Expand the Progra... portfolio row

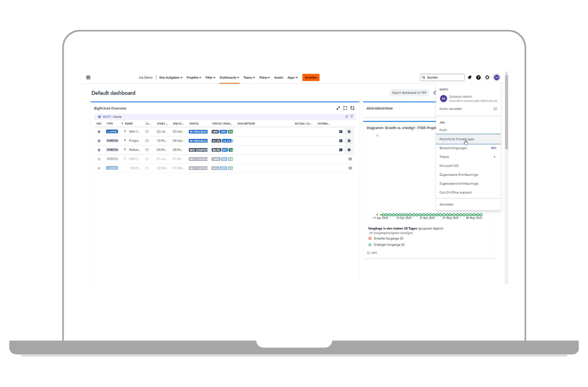pyautogui.click(x=125, y=141)
